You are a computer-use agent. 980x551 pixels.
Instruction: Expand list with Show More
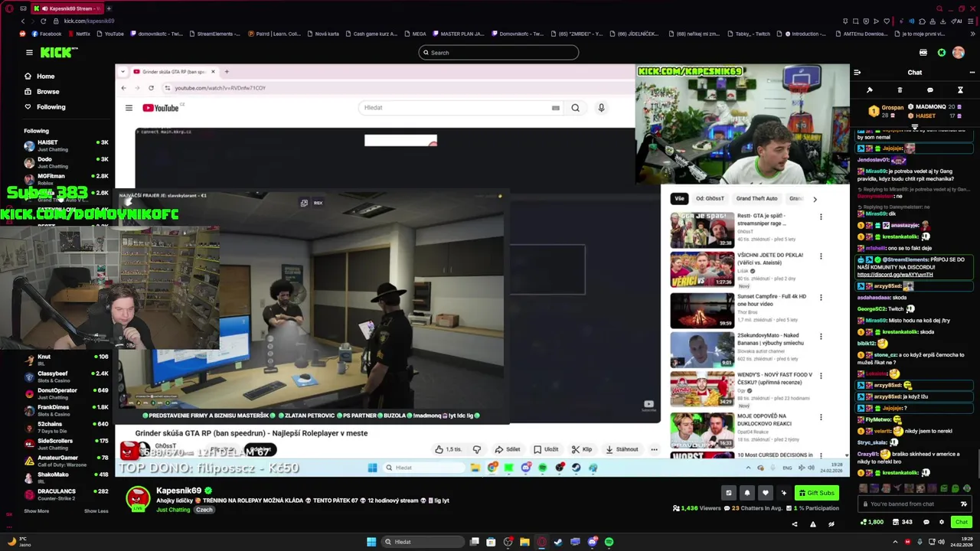36,511
